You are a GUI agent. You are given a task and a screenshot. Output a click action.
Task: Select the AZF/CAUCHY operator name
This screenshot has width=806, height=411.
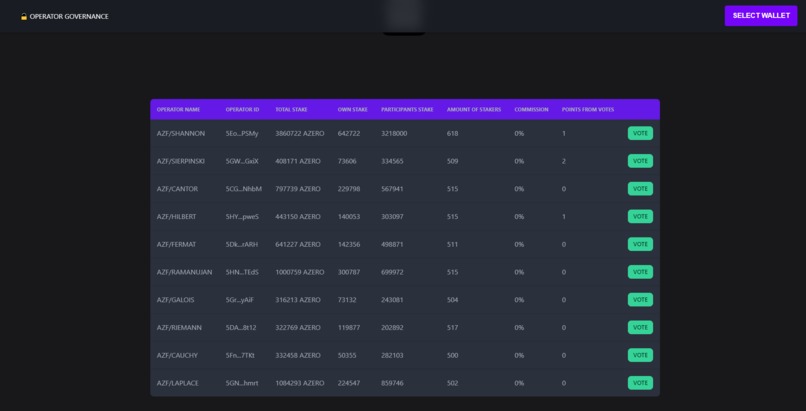click(177, 355)
